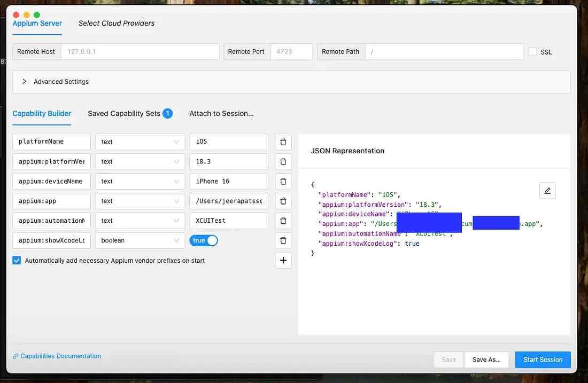Image resolution: width=588 pixels, height=383 pixels.
Task: Open type dropdown for appium:app
Action: pyautogui.click(x=140, y=201)
